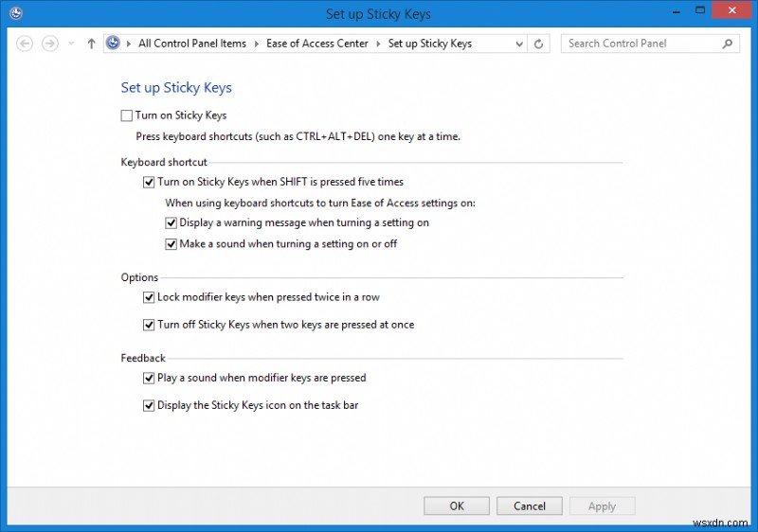This screenshot has height=532, width=758.
Task: Click the Apply button
Action: click(602, 505)
